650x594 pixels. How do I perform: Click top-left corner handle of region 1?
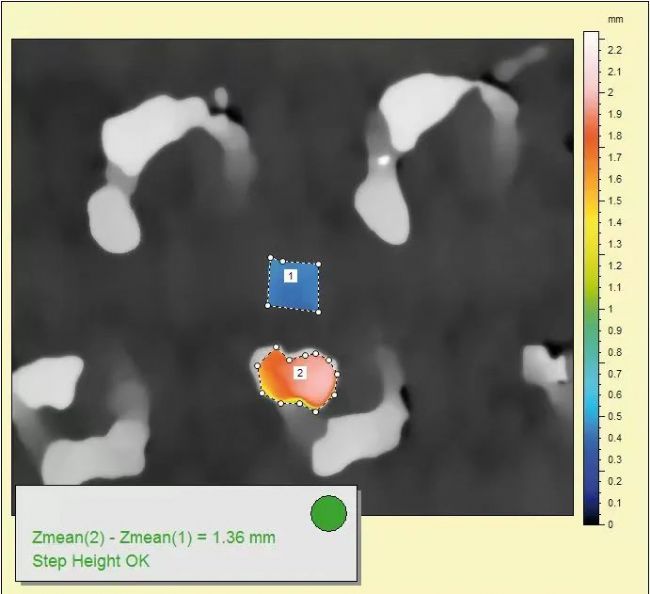coord(270,258)
